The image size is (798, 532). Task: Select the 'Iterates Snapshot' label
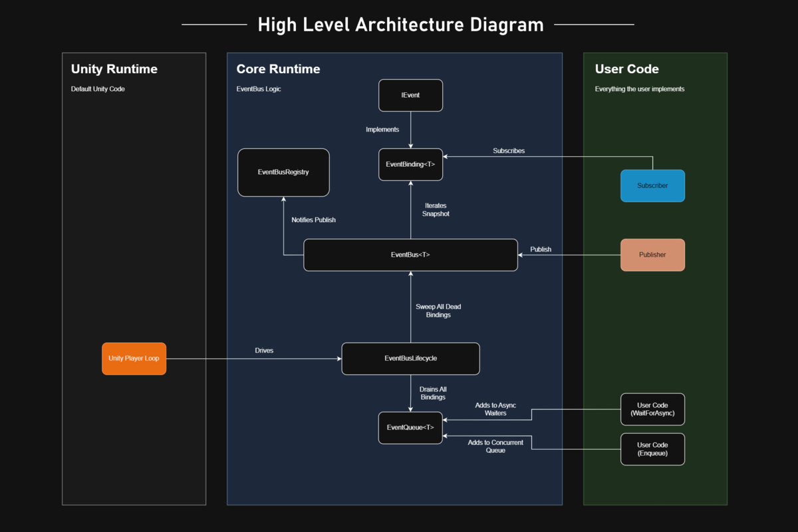click(x=436, y=209)
